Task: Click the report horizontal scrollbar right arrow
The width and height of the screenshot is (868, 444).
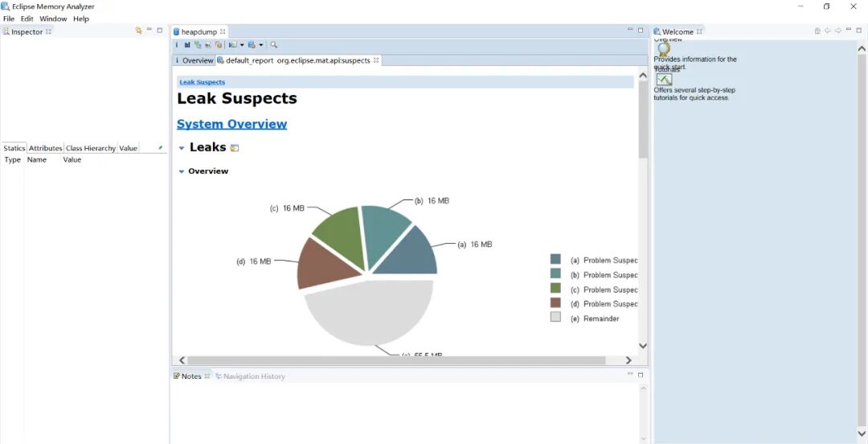Action: coord(628,360)
